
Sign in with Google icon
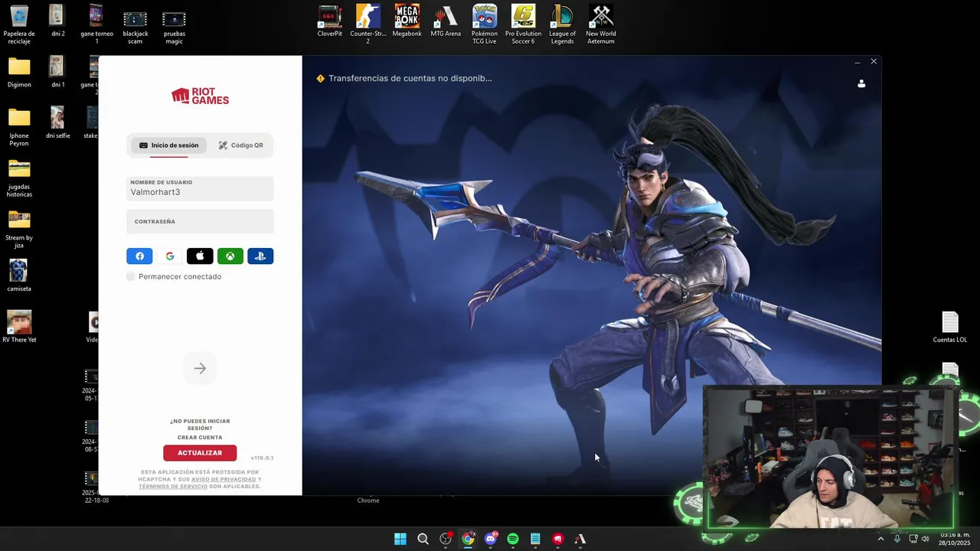click(x=170, y=256)
